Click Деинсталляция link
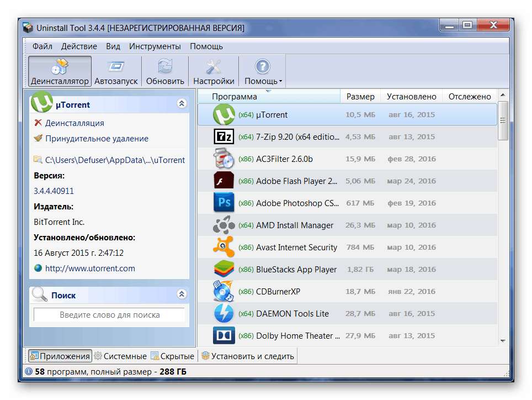Screen dimensions: 532x400 75,123
